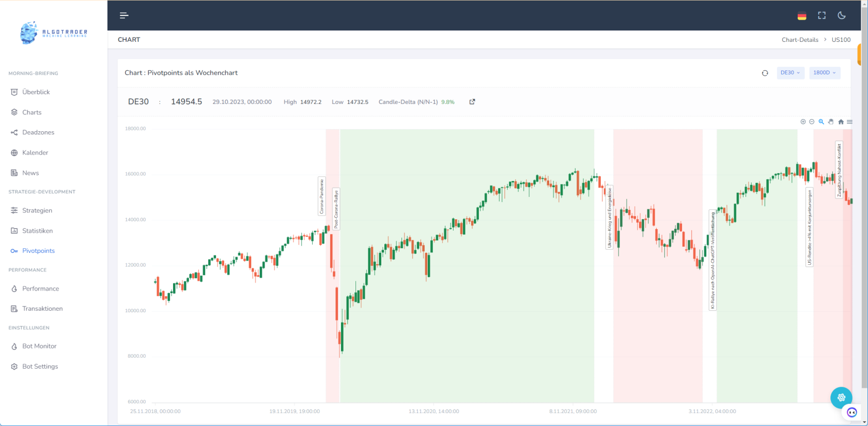Viewport: 868px width, 426px height.
Task: Click the Corona-Pandemie annotation label
Action: pyautogui.click(x=321, y=196)
